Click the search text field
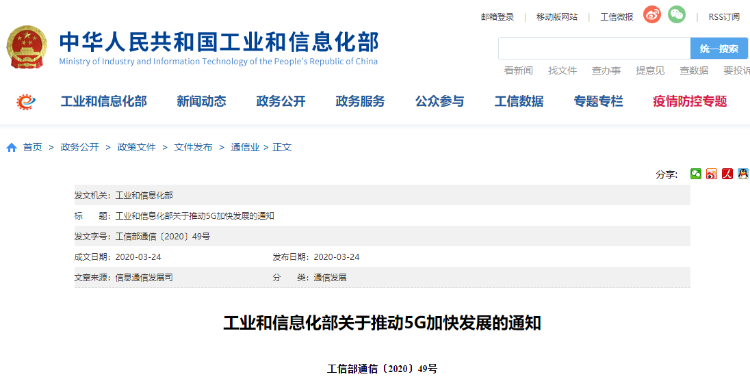Screen dimensions: 750x381 [x=594, y=48]
